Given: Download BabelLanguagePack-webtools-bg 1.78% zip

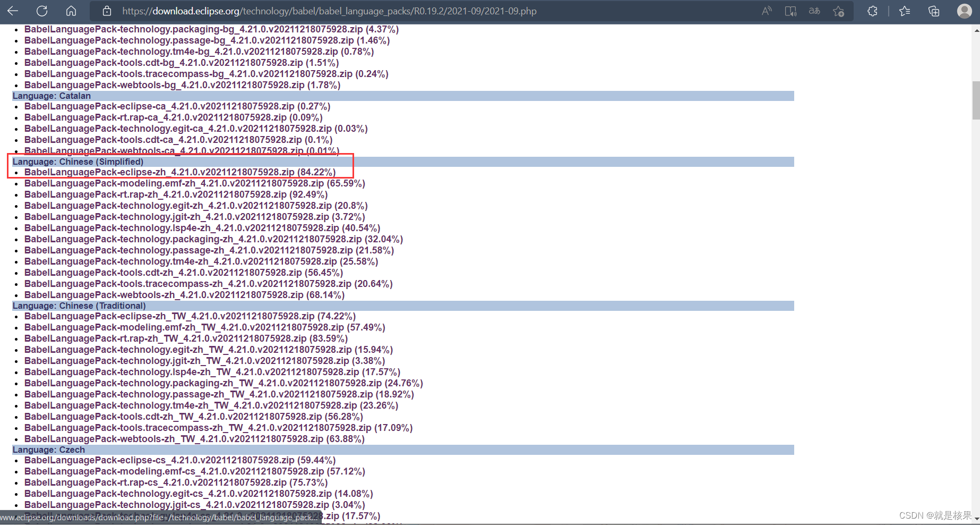Looking at the screenshot, I should click(183, 85).
